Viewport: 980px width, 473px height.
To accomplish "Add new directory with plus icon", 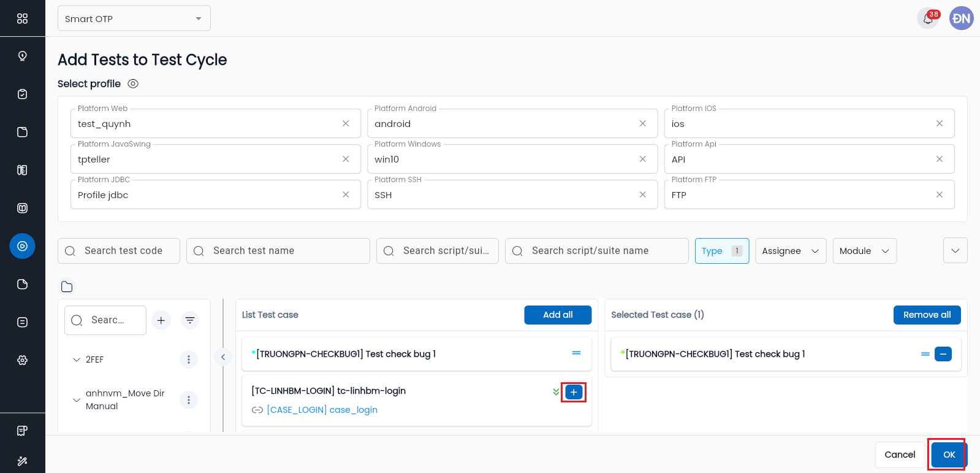I will coord(161,320).
